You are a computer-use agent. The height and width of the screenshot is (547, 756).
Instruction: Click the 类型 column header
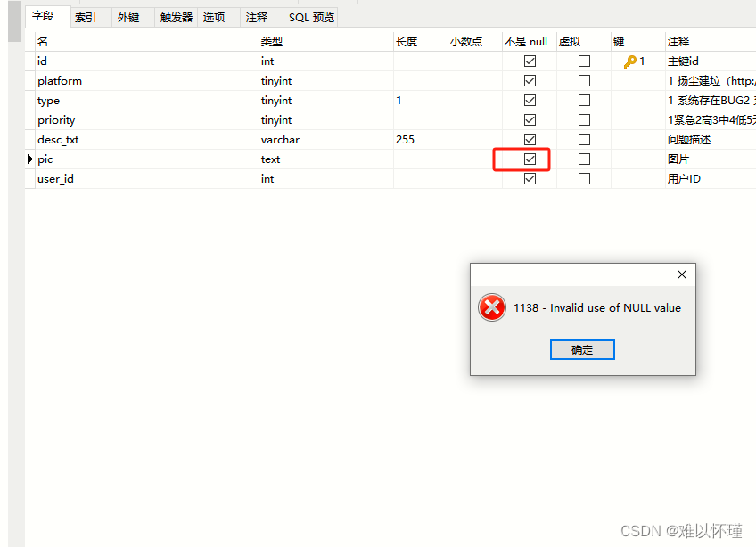pos(326,42)
